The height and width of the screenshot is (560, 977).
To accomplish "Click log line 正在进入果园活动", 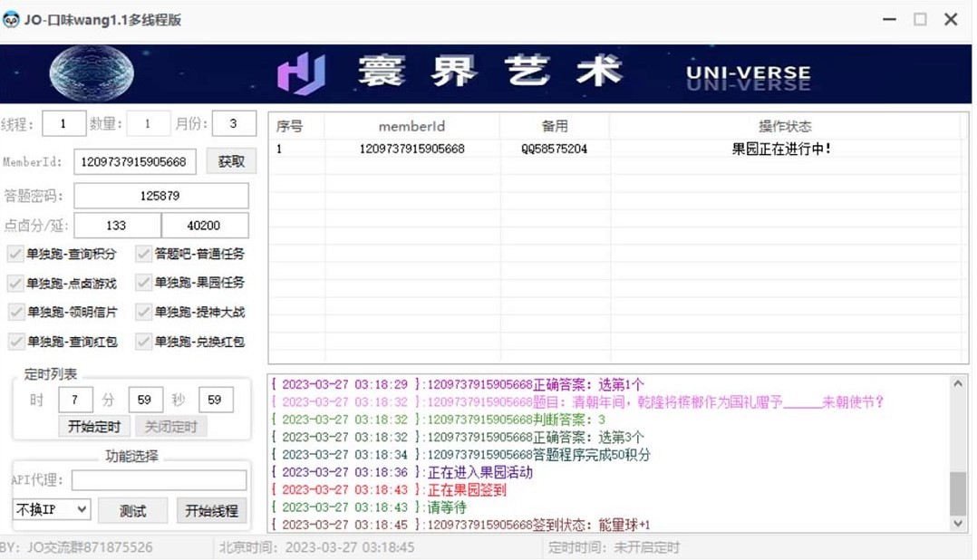I will (x=401, y=472).
